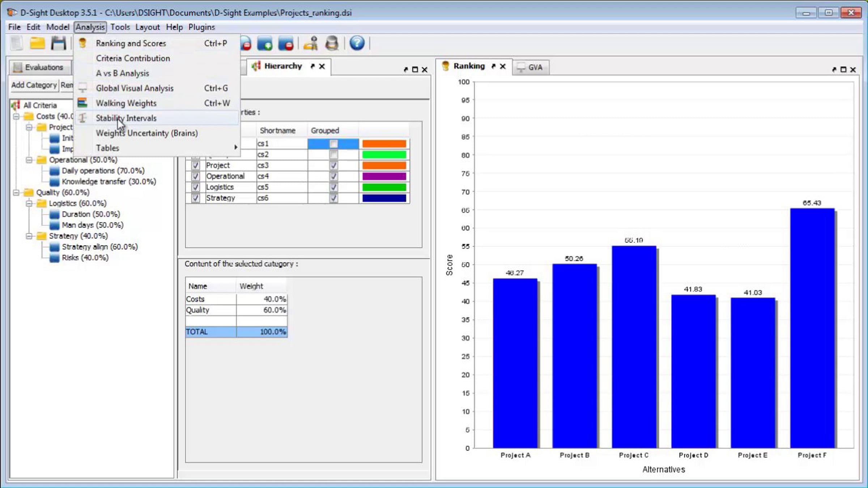This screenshot has width=868, height=488.
Task: Click the new document toolbar icon
Action: 16,43
